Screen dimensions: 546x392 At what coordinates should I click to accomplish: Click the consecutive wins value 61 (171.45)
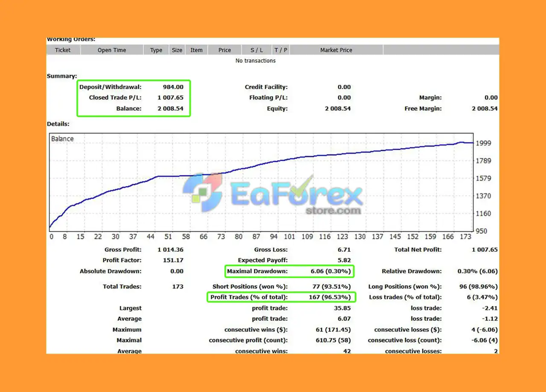pos(333,330)
